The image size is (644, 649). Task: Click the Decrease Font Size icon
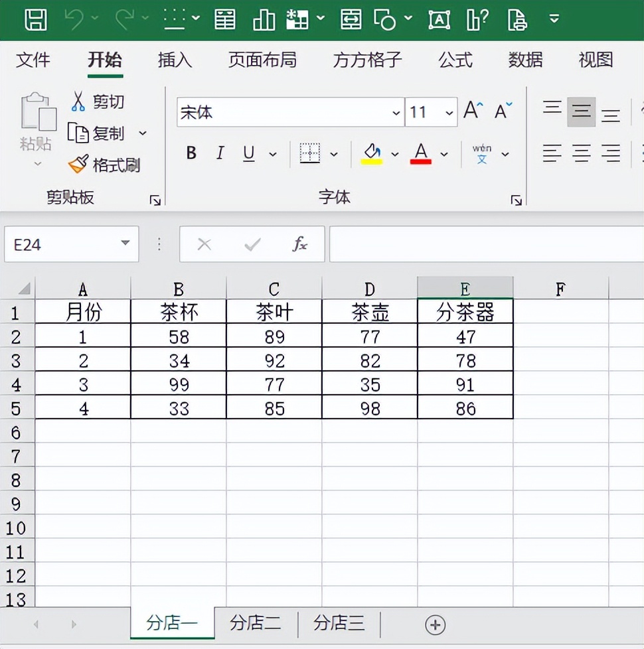coord(503,111)
